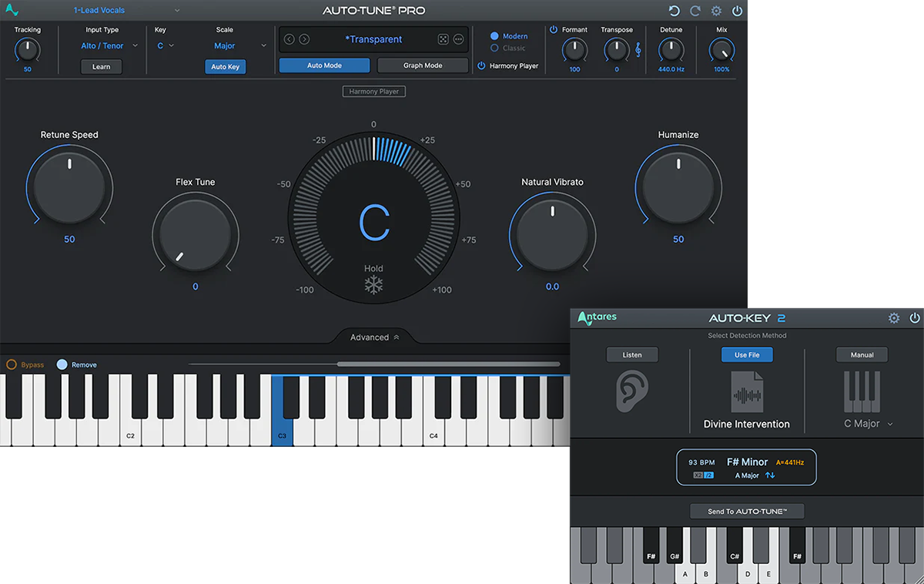The image size is (924, 584).
Task: Open the preset more options ellipsis
Action: pyautogui.click(x=459, y=39)
